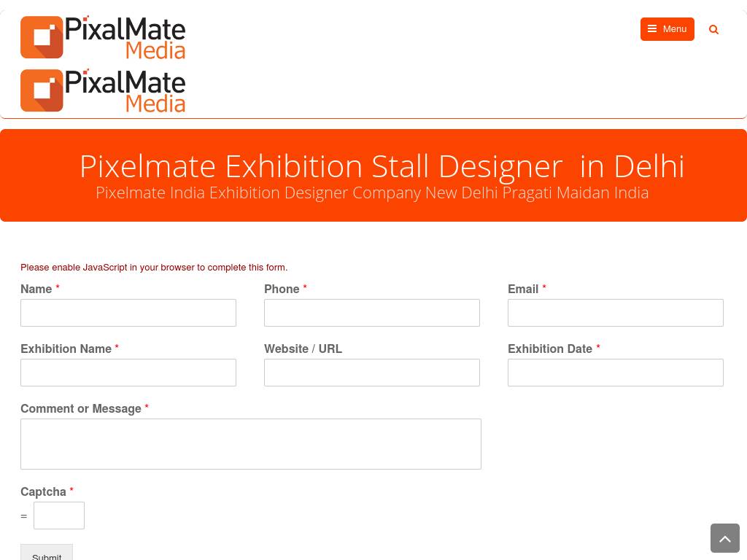This screenshot has height=560, width=747.
Task: Focus the Name input field
Action: (x=128, y=313)
